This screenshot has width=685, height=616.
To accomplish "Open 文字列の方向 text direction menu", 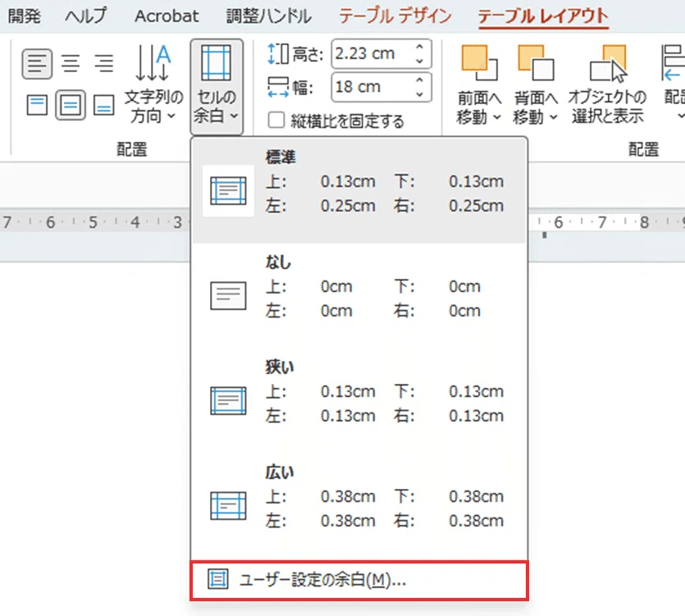I will pyautogui.click(x=153, y=84).
